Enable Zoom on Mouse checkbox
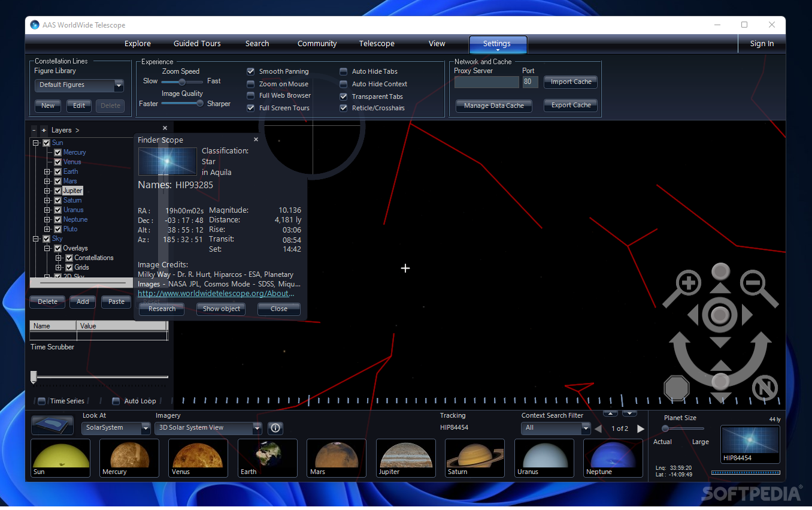This screenshot has width=812, height=510. [x=251, y=84]
